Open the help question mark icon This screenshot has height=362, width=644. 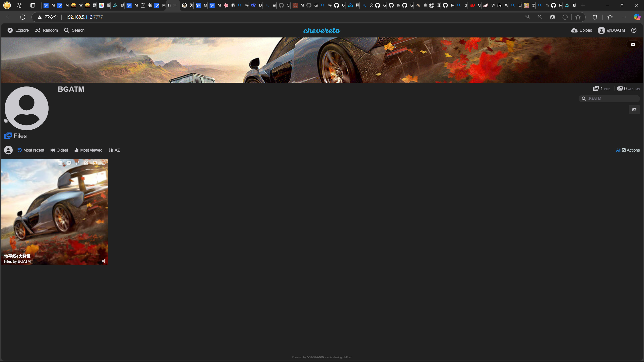634,30
